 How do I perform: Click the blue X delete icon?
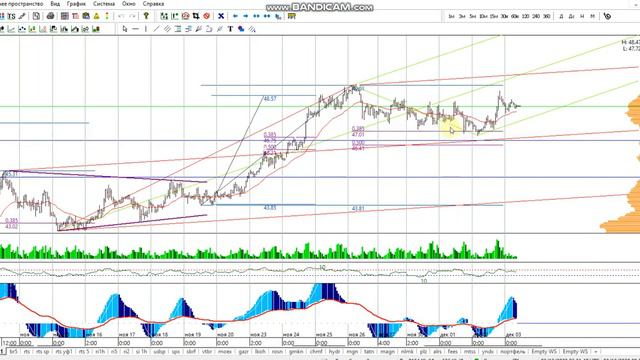click(221, 16)
